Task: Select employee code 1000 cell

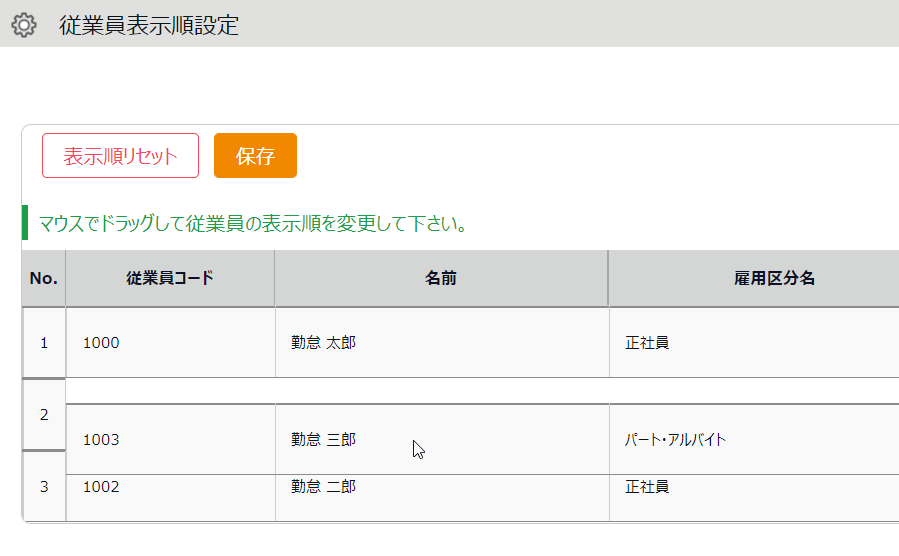Action: 101,343
